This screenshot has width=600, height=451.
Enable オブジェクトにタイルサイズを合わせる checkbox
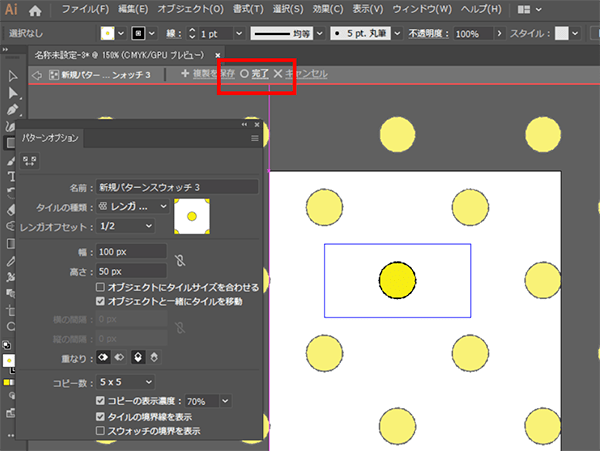coord(100,287)
